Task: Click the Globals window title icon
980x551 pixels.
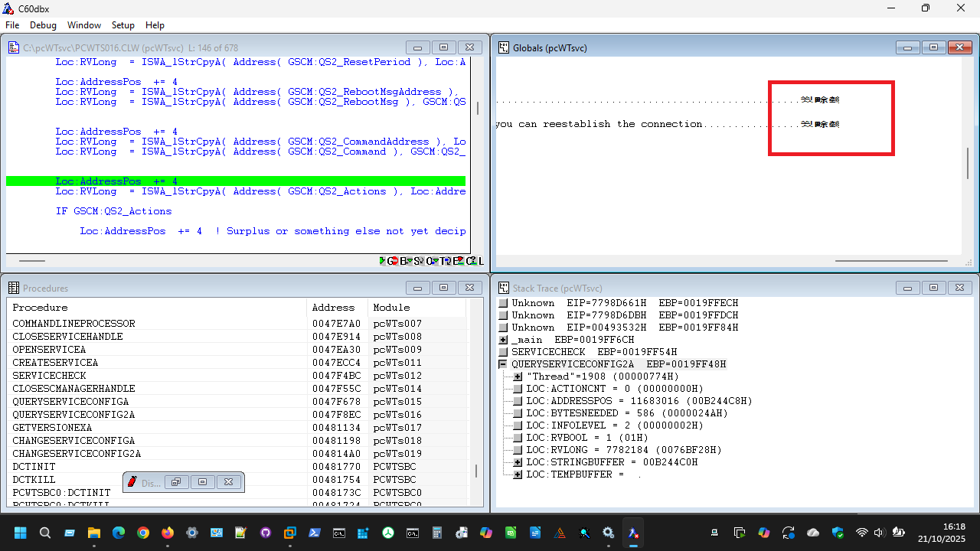Action: coord(504,47)
